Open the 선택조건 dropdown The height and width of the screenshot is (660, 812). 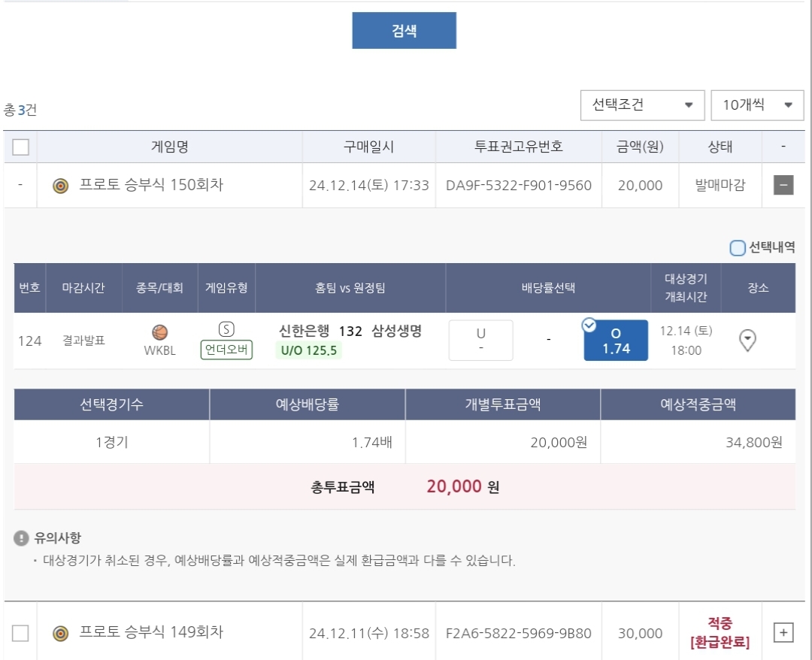click(x=641, y=105)
